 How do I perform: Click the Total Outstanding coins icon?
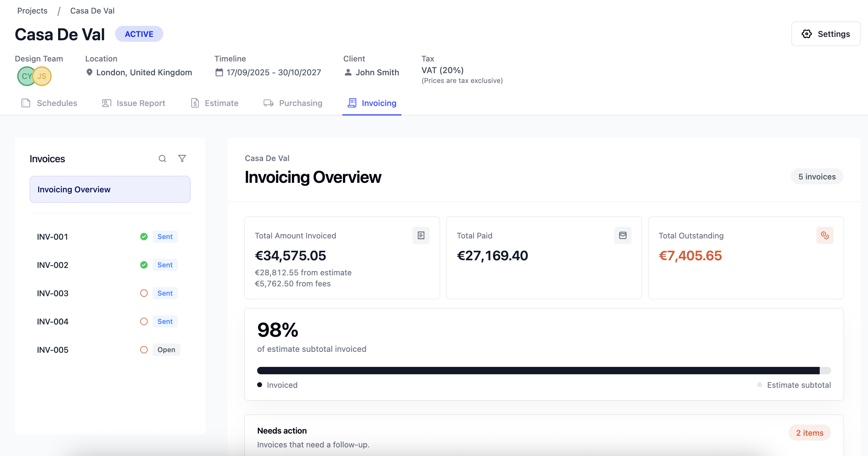[825, 235]
